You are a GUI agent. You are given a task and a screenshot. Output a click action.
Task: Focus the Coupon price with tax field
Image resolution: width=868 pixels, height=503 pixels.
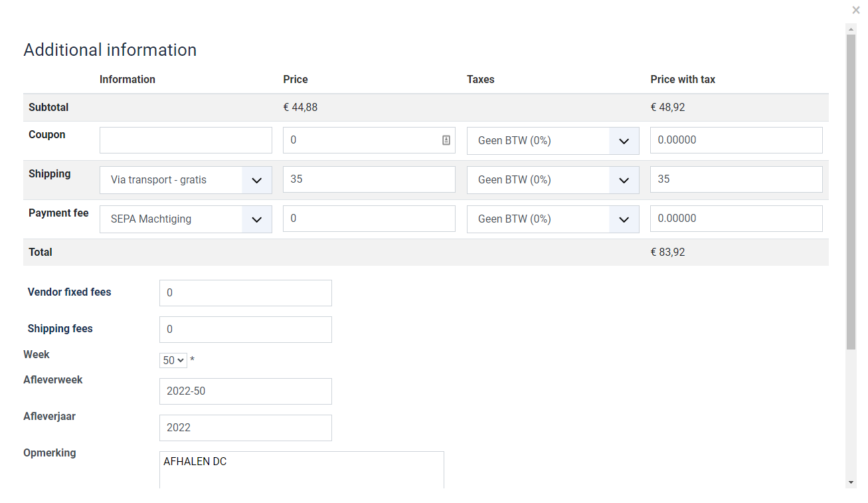pyautogui.click(x=736, y=140)
